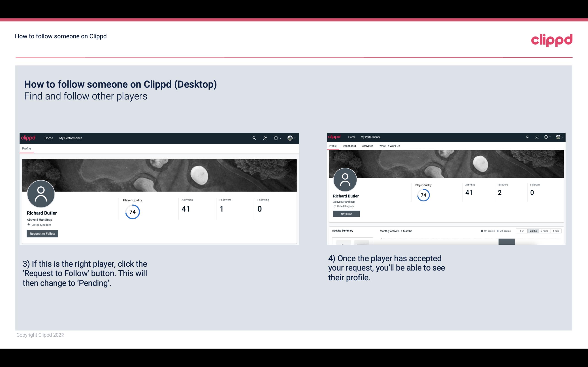Click the Clippd home logo icon

tap(28, 138)
